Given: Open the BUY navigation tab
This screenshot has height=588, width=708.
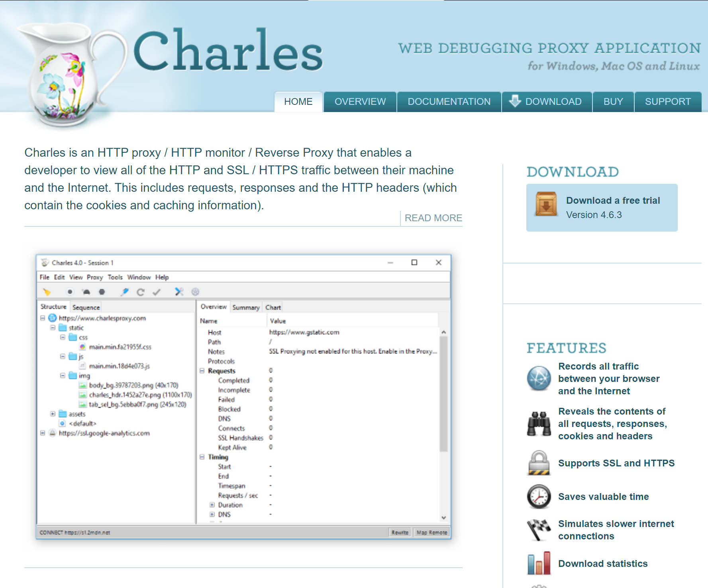Looking at the screenshot, I should [x=613, y=102].
